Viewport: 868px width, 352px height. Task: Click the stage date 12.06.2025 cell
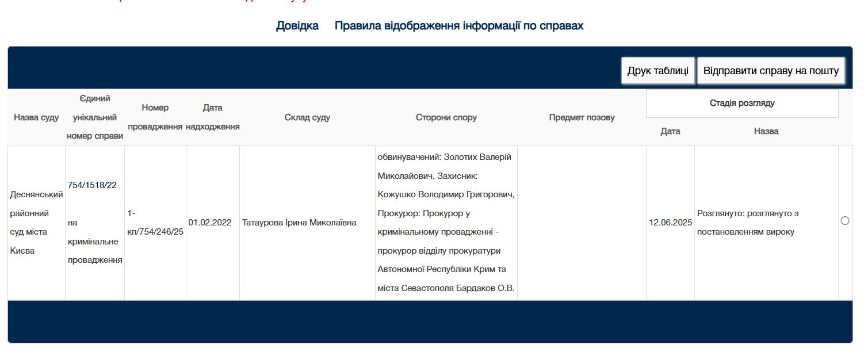[670, 223]
